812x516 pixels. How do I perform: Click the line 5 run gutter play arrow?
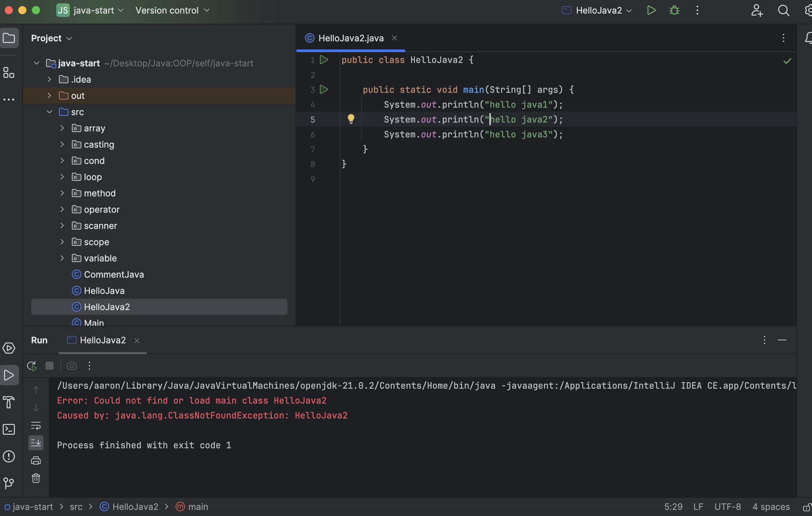click(324, 120)
